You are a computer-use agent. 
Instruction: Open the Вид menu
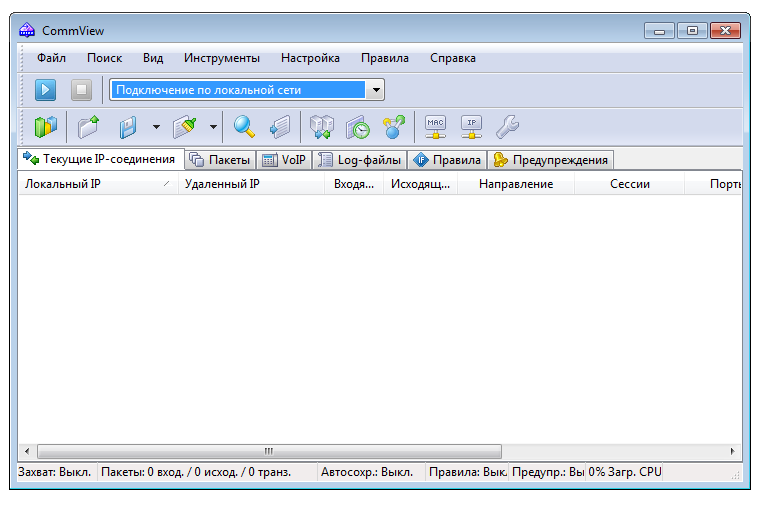(x=153, y=58)
